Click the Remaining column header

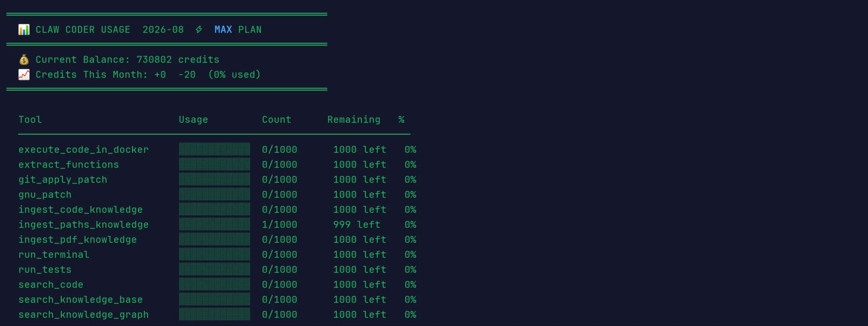tap(354, 120)
